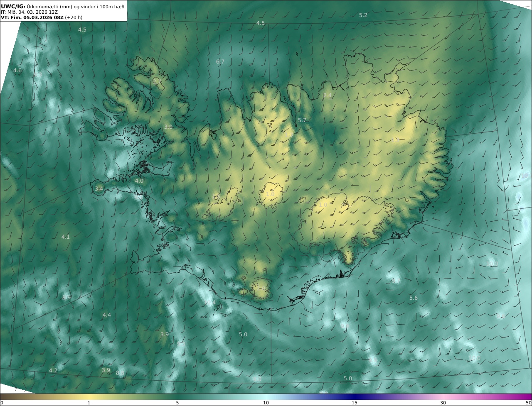Click the pink segment of the color scale near 30

pos(443,396)
